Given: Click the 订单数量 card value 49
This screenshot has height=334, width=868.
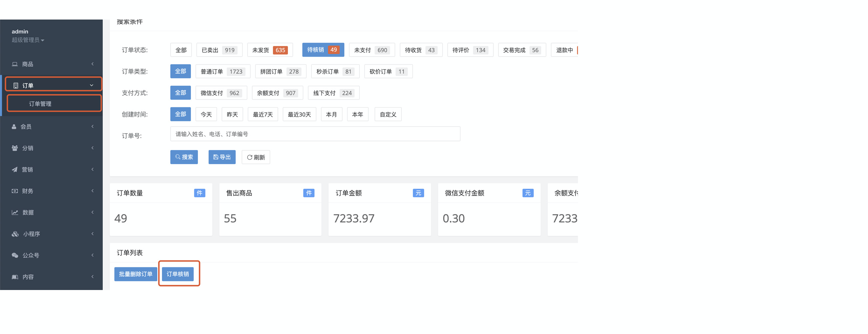Looking at the screenshot, I should 121,219.
